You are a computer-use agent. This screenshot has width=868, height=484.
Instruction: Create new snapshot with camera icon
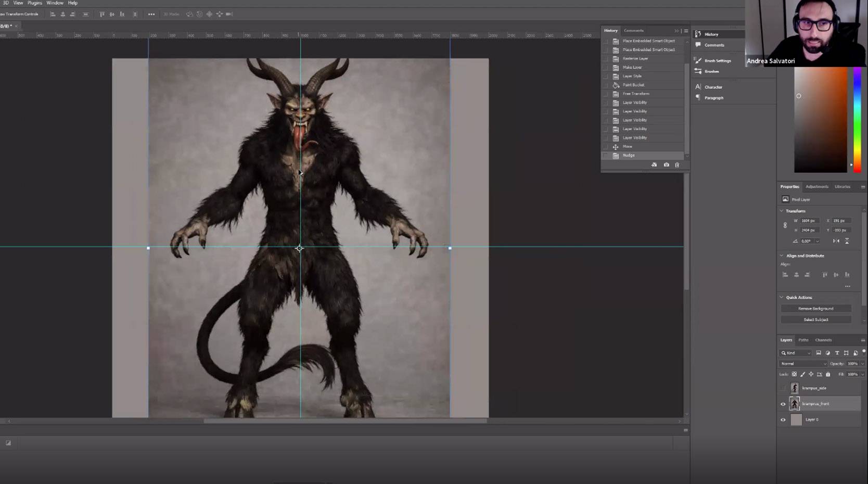pyautogui.click(x=666, y=165)
